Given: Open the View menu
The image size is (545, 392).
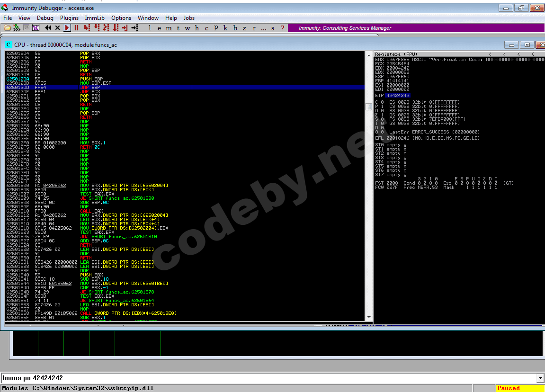Looking at the screenshot, I should [24, 18].
